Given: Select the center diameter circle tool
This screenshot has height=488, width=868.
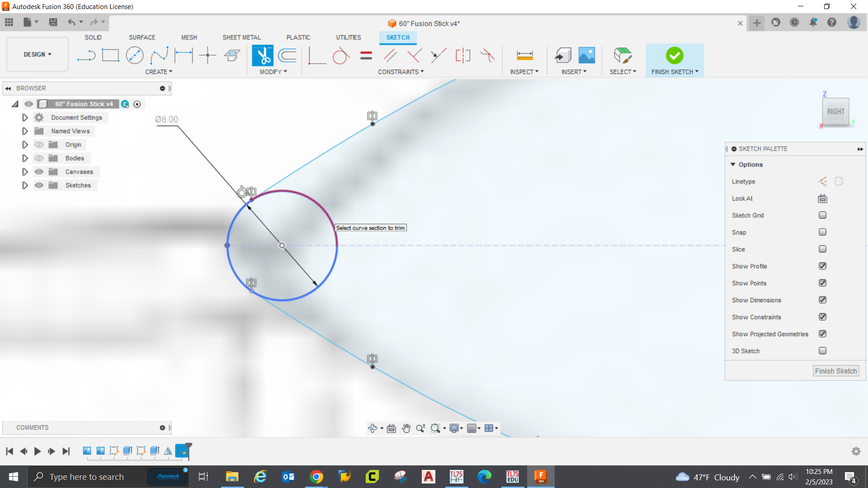Looking at the screenshot, I should point(134,55).
